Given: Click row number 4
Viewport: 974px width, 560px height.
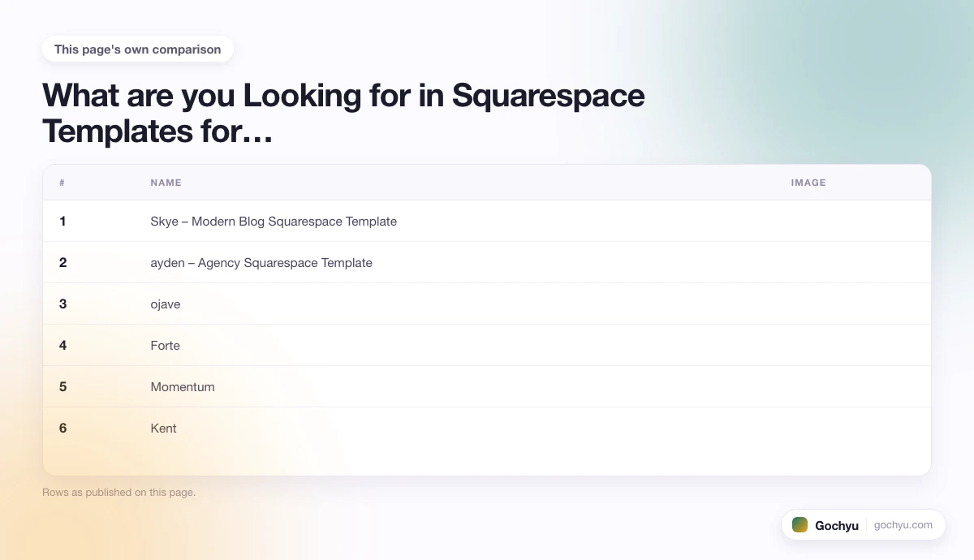Looking at the screenshot, I should click(x=62, y=346).
